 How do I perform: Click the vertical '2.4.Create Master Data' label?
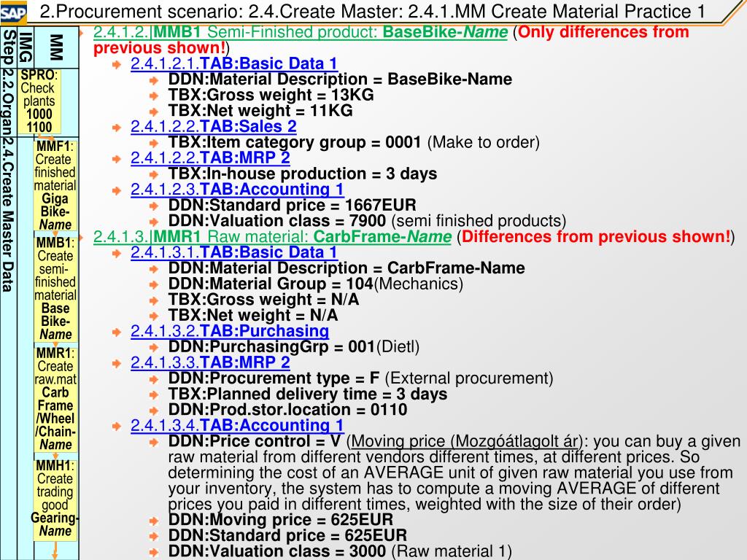tap(9, 214)
